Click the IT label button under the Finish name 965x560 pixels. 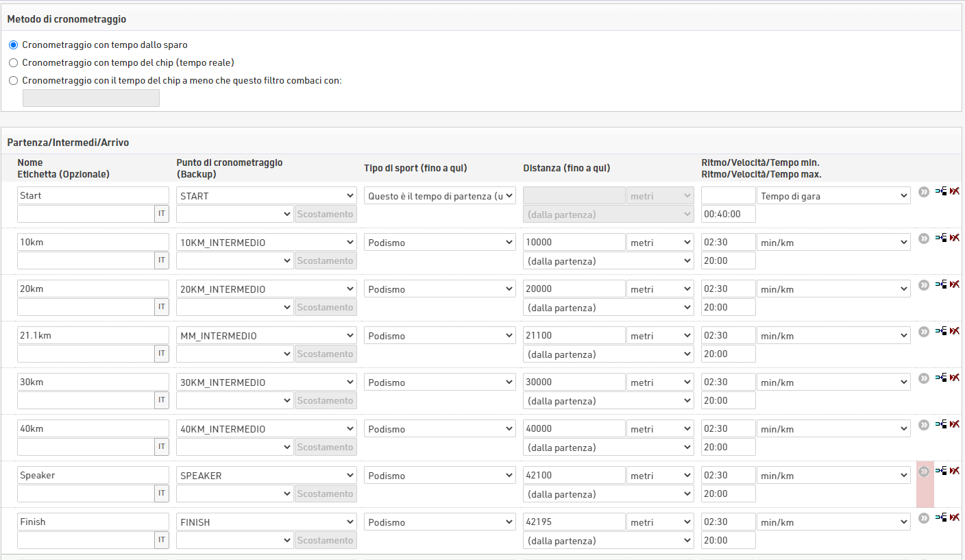coord(162,540)
